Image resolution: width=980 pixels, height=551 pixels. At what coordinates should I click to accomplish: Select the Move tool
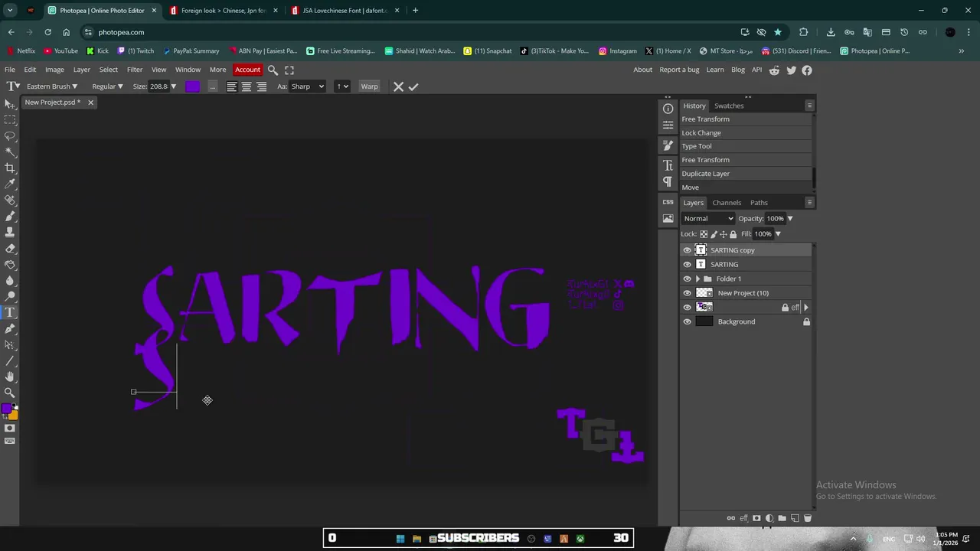tap(10, 104)
